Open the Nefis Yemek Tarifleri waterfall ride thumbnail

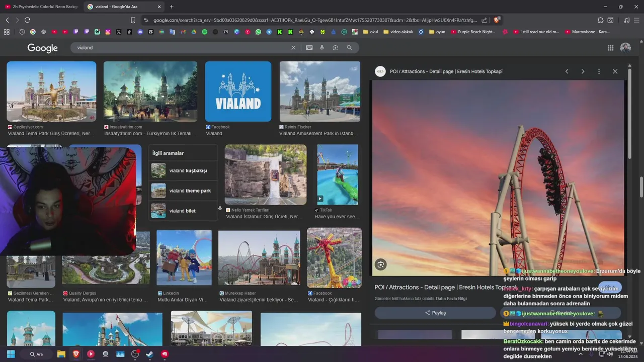tap(266, 174)
